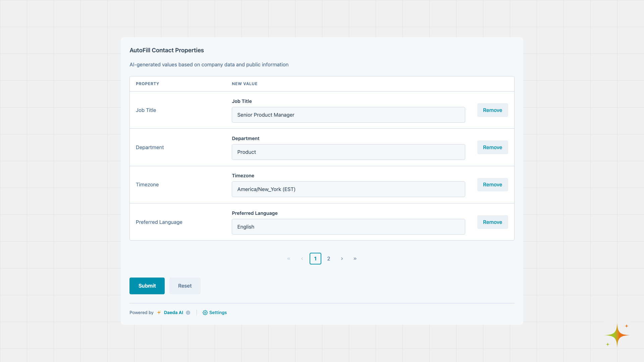
Task: Jump to first page using double-left chevron
Action: coord(288,258)
